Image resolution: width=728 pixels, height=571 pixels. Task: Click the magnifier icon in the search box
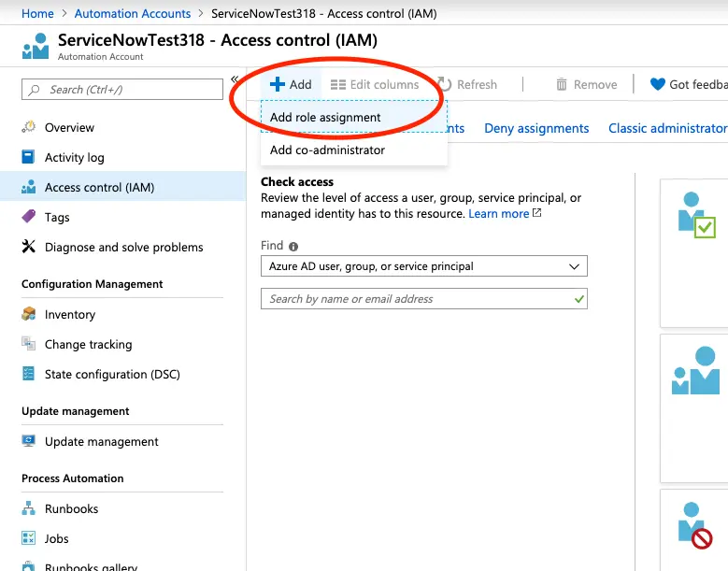pos(34,90)
